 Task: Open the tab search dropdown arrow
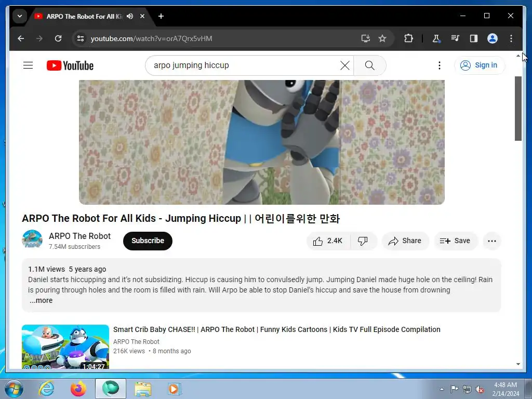pos(20,16)
